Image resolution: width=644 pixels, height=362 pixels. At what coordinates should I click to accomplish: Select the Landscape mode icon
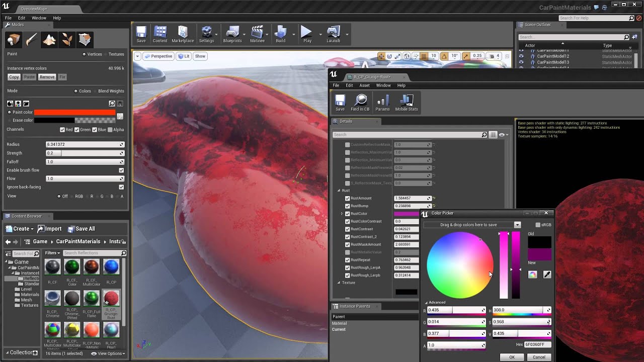pos(49,40)
